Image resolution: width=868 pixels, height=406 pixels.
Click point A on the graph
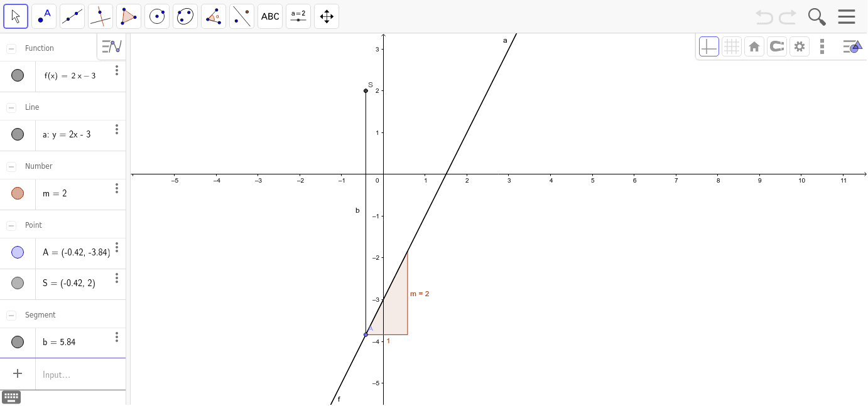366,334
